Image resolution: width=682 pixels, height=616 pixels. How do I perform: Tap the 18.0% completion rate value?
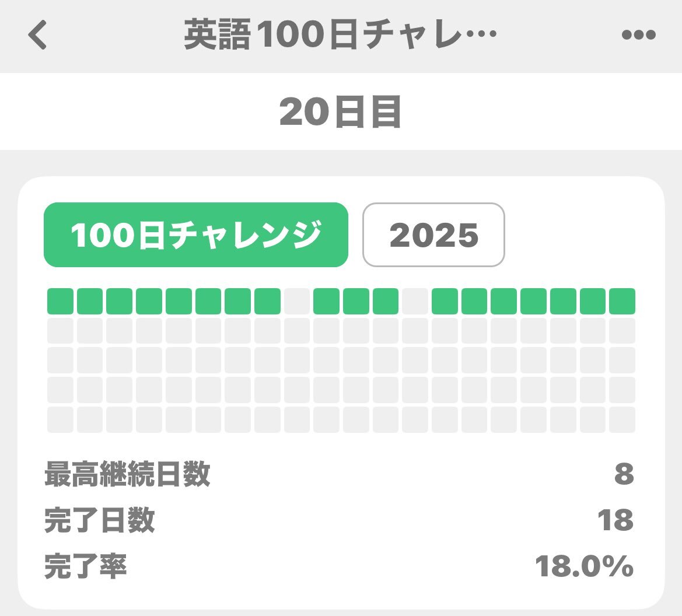point(584,566)
